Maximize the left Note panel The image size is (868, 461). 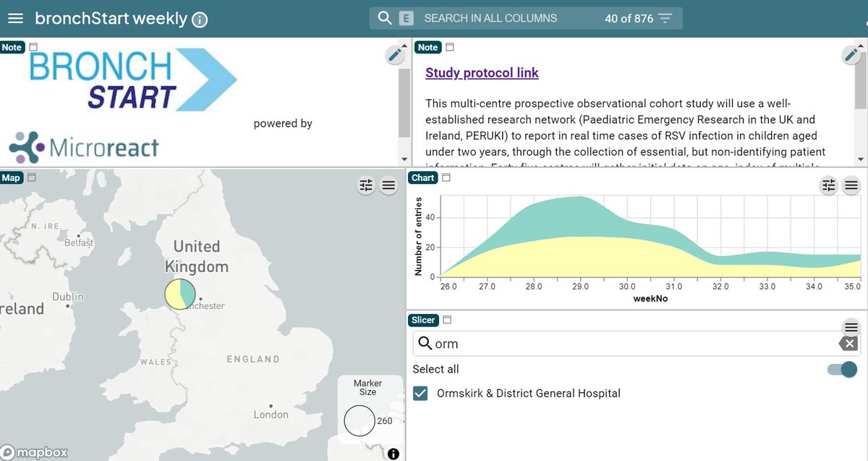coord(33,47)
